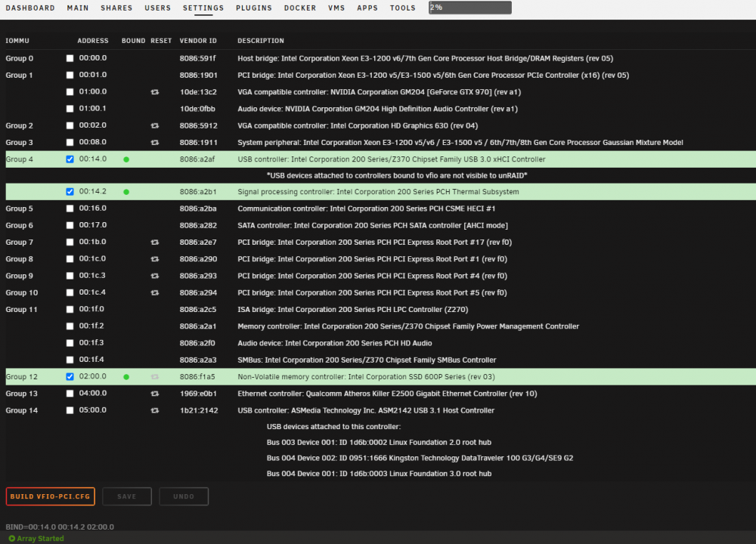This screenshot has width=756, height=544.
Task: Click the Undo button
Action: coord(184,496)
